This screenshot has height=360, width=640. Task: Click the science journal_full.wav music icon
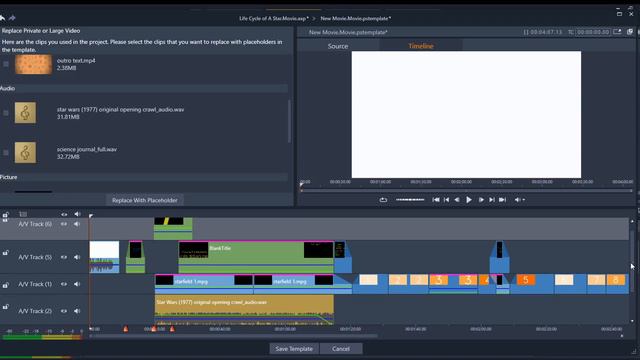[x=25, y=152]
